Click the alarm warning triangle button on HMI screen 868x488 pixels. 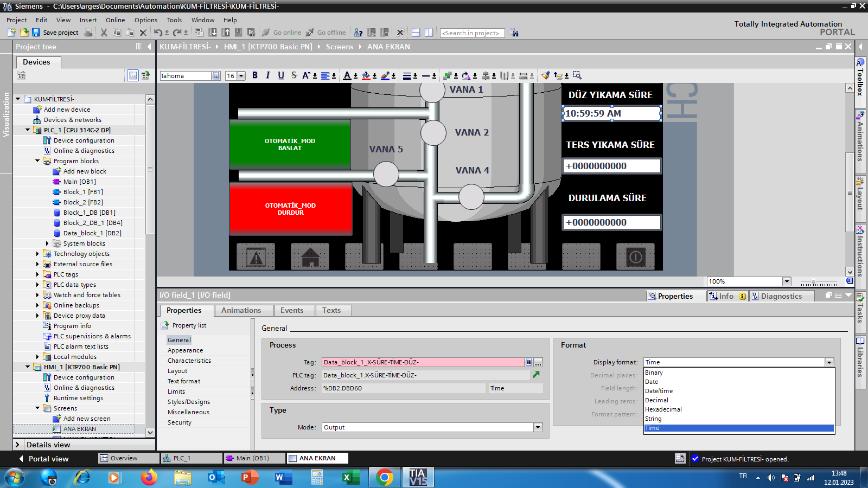click(x=256, y=256)
